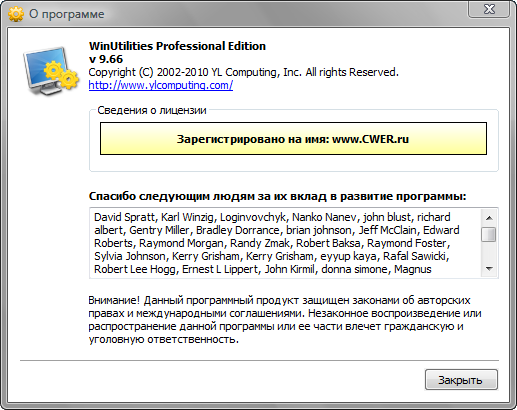Screen dimensions: 517x410
Task: Click the WinUtilities monitor-with-gears logo
Action: (x=51, y=71)
